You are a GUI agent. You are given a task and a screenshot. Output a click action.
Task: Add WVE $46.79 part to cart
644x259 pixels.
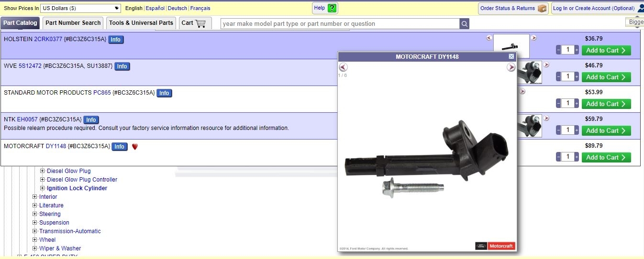click(x=606, y=77)
